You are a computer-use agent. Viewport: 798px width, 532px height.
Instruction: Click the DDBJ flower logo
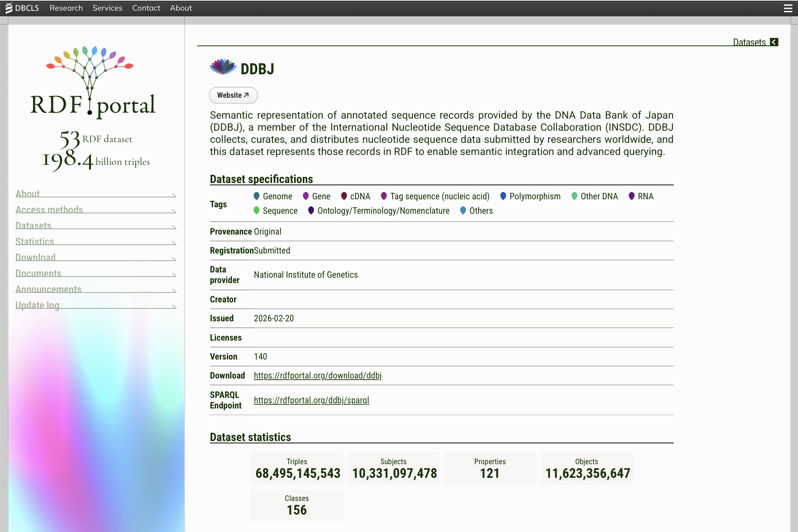coord(223,67)
